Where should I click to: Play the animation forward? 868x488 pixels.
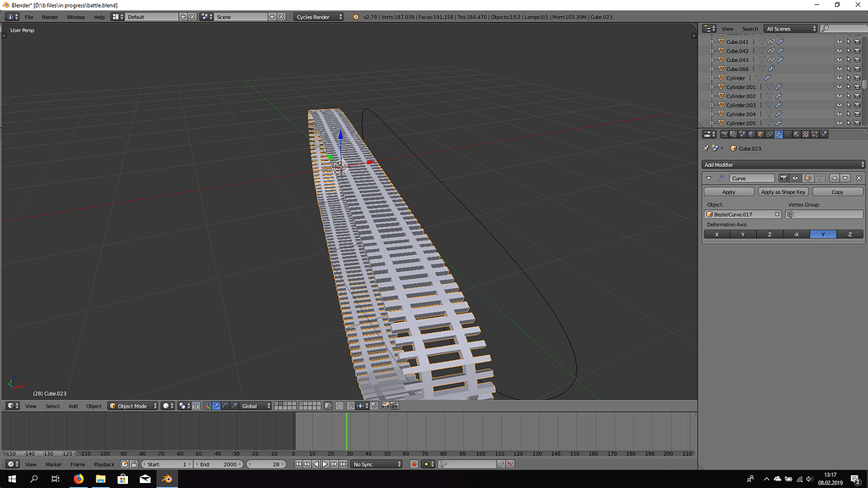[x=325, y=464]
